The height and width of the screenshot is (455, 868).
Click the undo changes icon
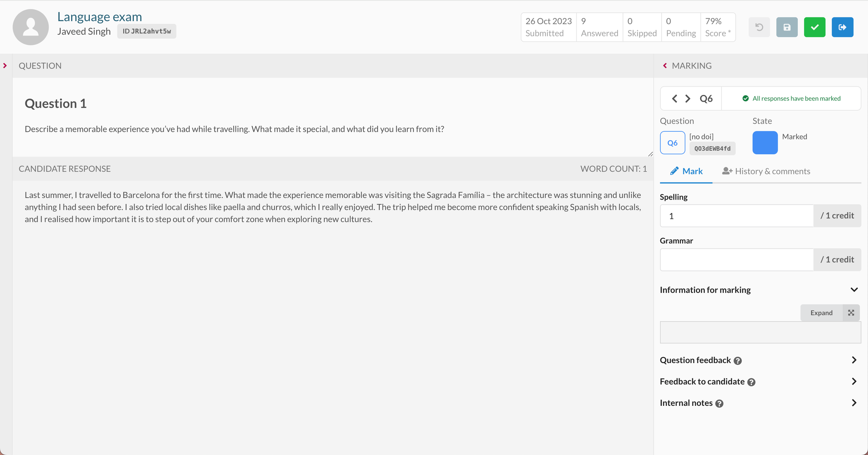(x=759, y=27)
